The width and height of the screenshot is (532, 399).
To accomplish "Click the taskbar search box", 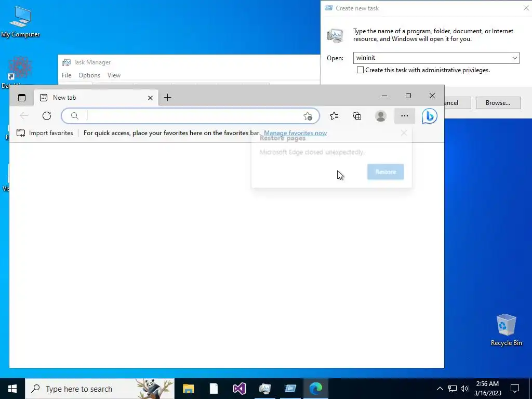I will click(x=100, y=389).
